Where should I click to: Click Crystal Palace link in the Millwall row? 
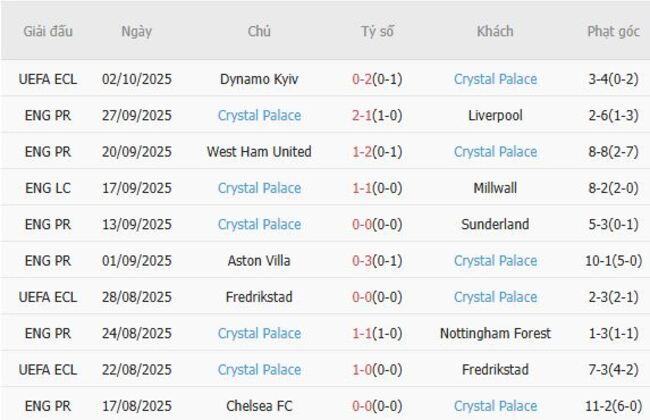click(x=259, y=188)
